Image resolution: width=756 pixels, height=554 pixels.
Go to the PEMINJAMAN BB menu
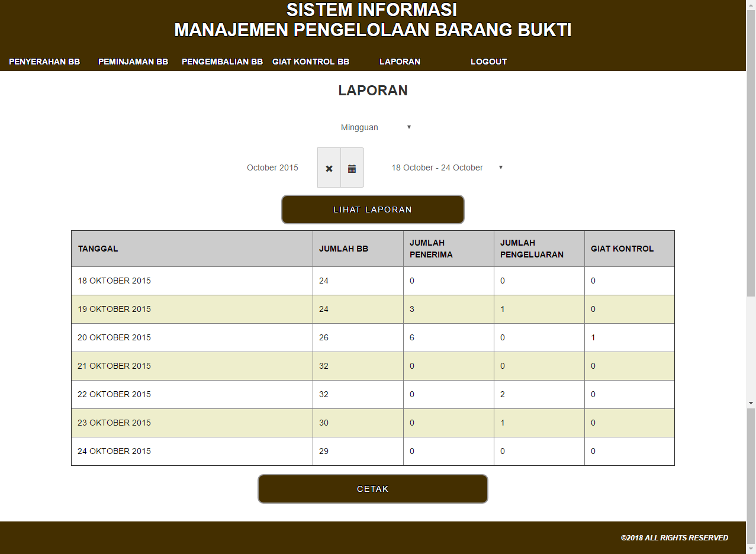point(133,62)
